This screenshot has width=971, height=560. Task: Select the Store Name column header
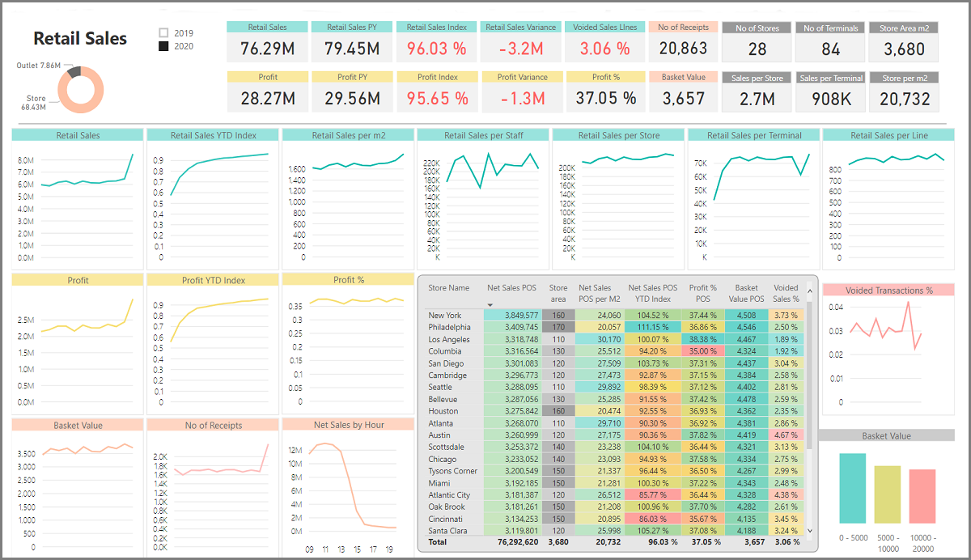(449, 288)
